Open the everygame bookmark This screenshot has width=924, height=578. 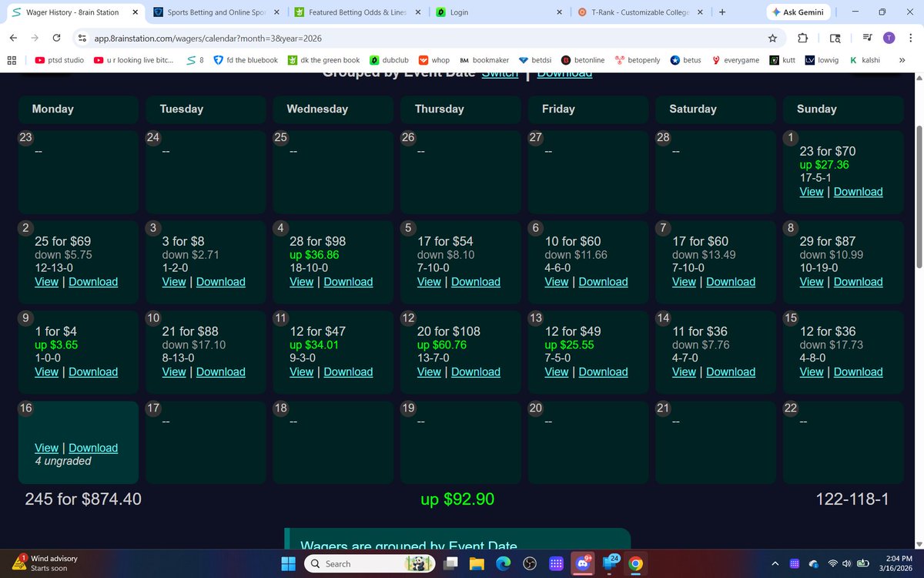(736, 60)
